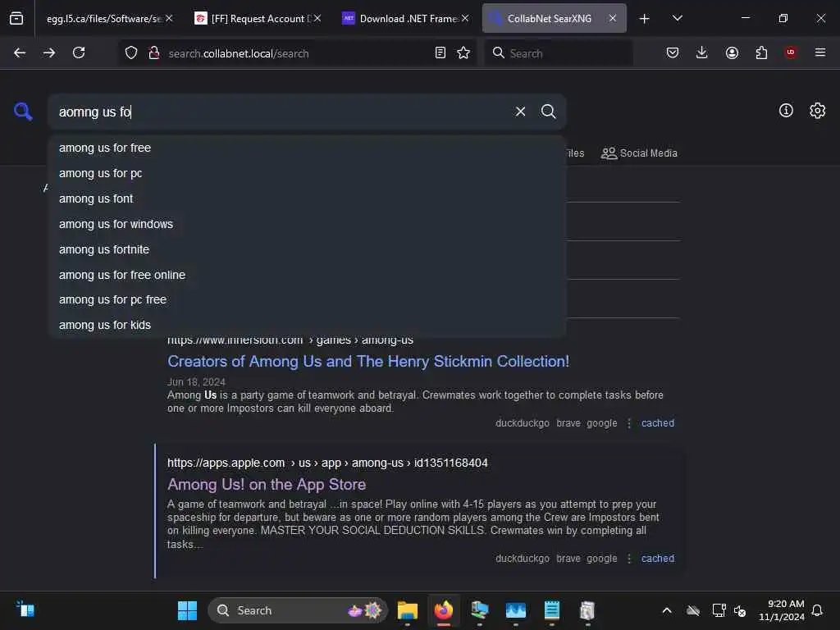Bookmark this page with the star icon
This screenshot has height=630, width=840.
pos(463,52)
